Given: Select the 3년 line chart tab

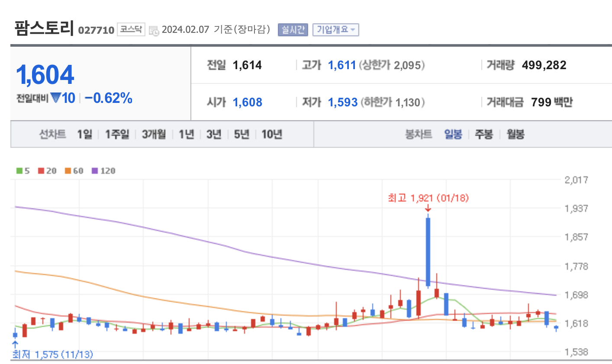Looking at the screenshot, I should 214,134.
